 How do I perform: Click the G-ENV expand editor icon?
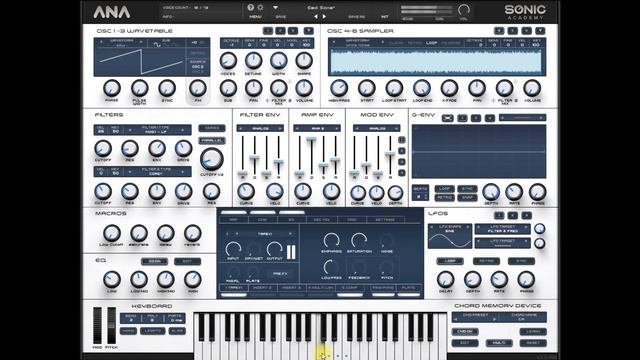pyautogui.click(x=448, y=118)
